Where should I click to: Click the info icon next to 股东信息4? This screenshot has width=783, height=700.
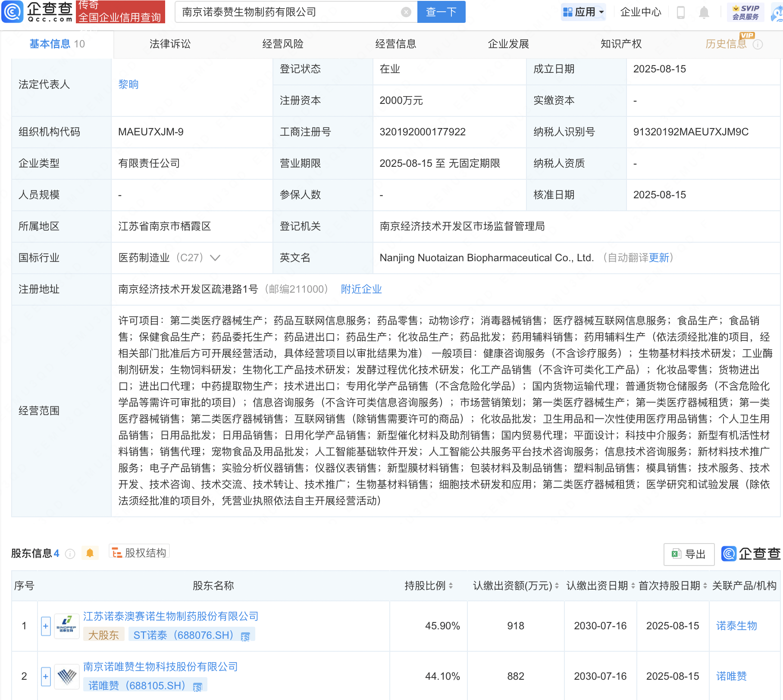coord(70,554)
